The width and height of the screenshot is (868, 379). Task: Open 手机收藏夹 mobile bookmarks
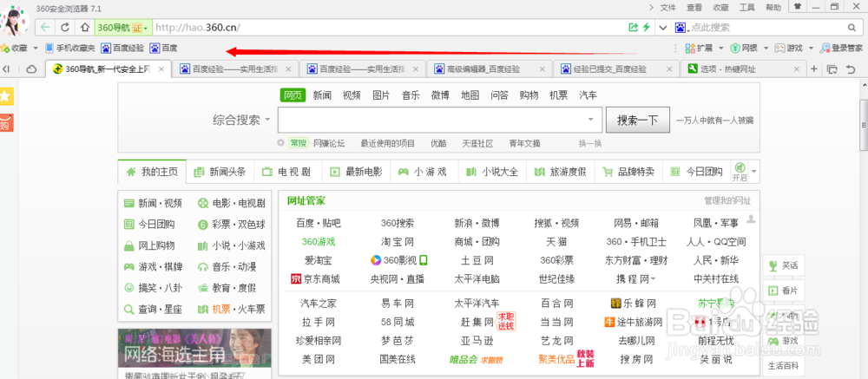(70, 49)
